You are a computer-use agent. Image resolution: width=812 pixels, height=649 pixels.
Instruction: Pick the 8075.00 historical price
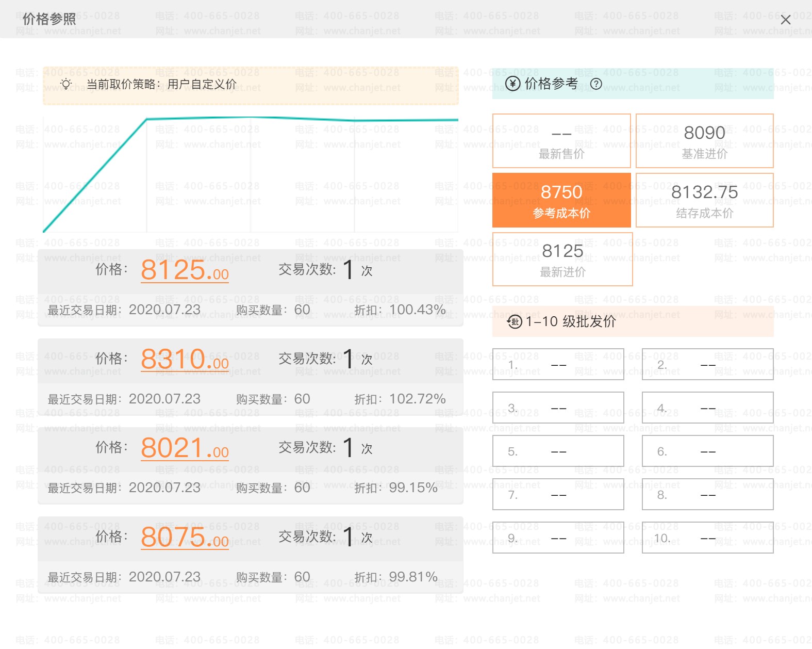pos(185,538)
